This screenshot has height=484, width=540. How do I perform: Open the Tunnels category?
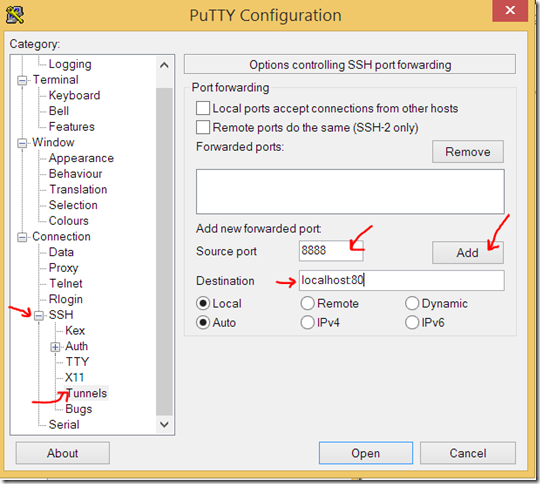(x=87, y=393)
